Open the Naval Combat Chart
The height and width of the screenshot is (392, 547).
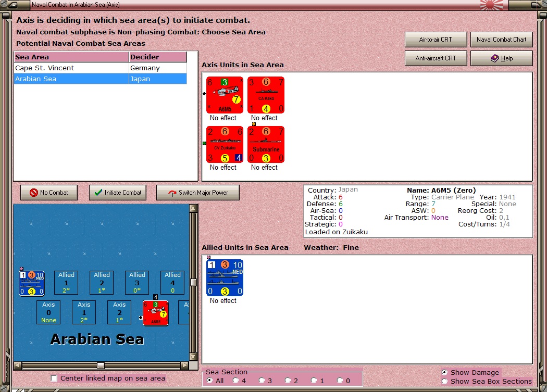[501, 40]
